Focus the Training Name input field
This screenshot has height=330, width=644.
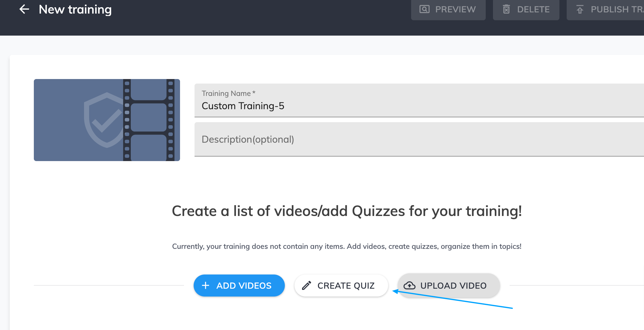click(x=419, y=100)
